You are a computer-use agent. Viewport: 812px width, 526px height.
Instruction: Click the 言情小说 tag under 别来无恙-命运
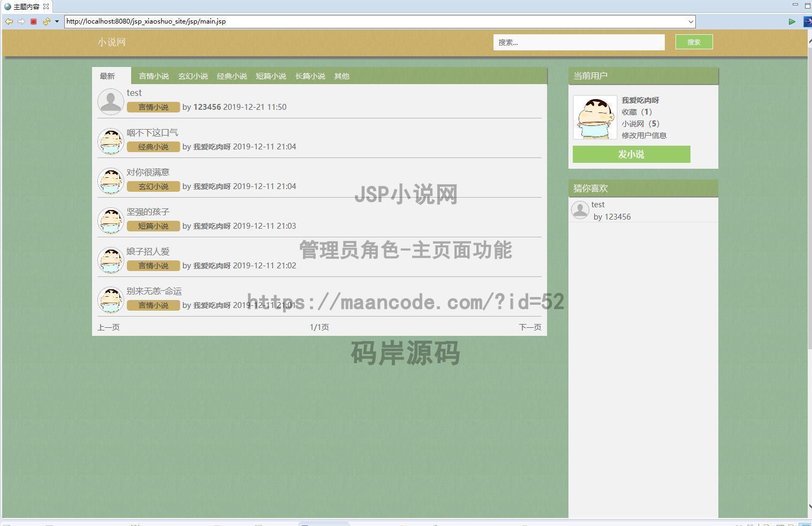(153, 305)
